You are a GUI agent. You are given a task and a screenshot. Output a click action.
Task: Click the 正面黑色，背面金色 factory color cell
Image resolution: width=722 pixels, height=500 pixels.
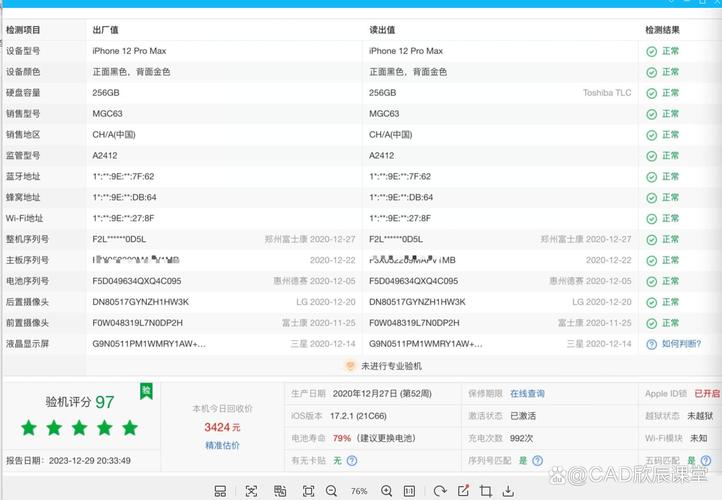pyautogui.click(x=131, y=72)
